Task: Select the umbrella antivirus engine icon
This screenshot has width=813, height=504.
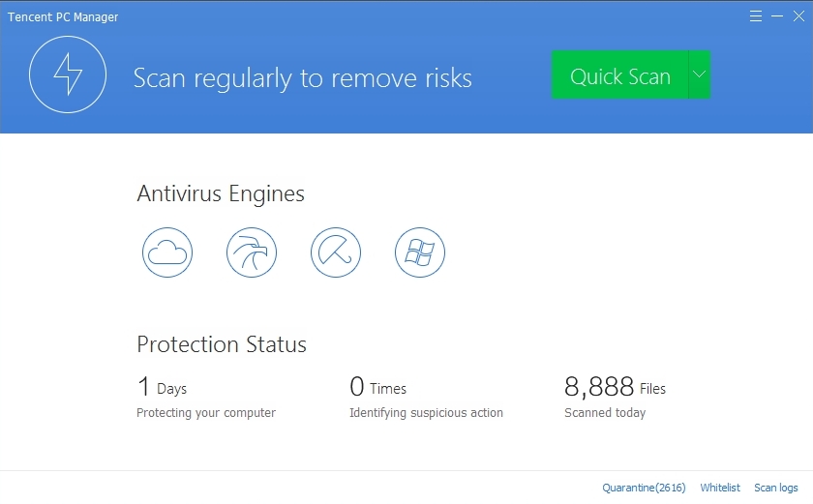Action: pyautogui.click(x=336, y=252)
